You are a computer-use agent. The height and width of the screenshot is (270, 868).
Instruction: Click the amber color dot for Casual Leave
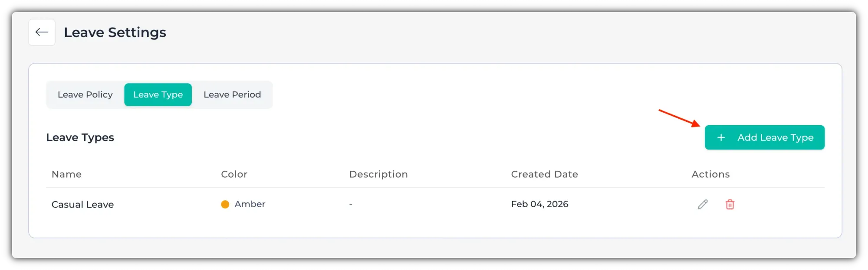point(225,204)
